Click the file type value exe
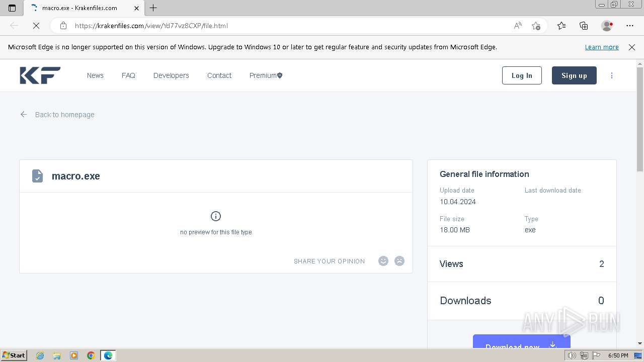Screen dimensions: 644x362 click(x=530, y=230)
